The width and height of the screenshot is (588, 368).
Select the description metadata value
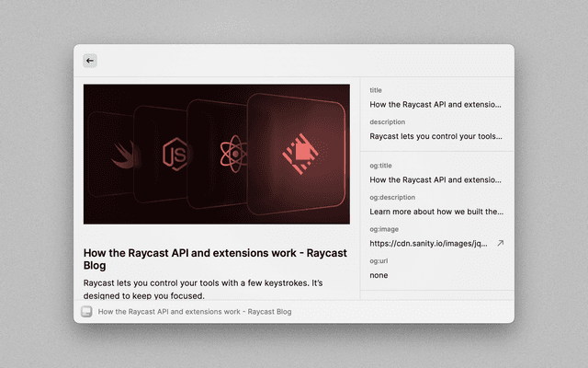pyautogui.click(x=436, y=135)
